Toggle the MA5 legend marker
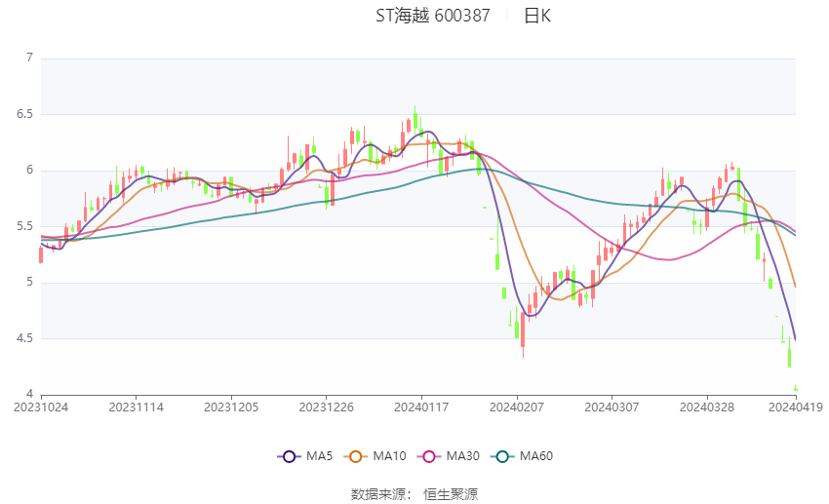Screen dimensions: 829x504 coord(289,455)
